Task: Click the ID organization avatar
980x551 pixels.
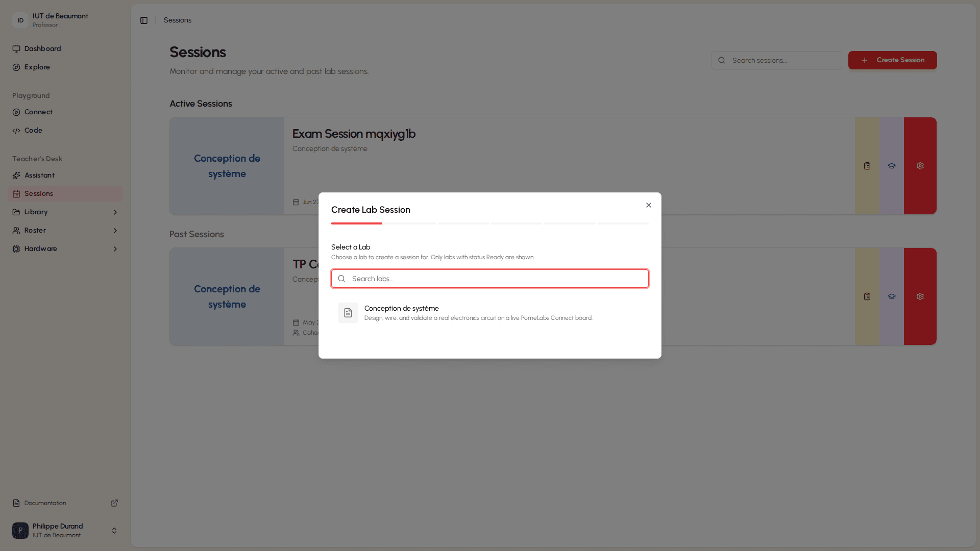Action: [20, 20]
